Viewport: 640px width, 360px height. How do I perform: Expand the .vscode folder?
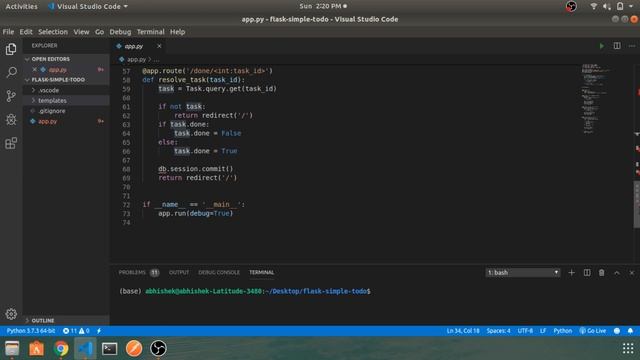[x=66, y=90]
